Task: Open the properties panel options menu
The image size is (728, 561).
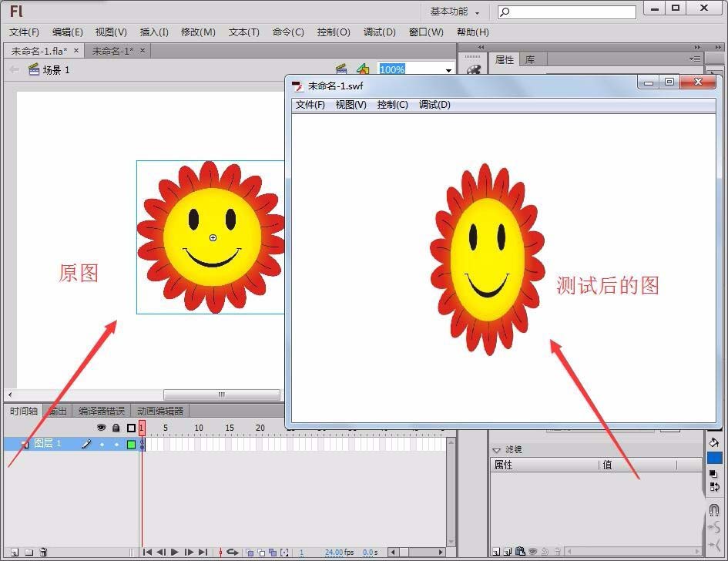Action: 695,59
